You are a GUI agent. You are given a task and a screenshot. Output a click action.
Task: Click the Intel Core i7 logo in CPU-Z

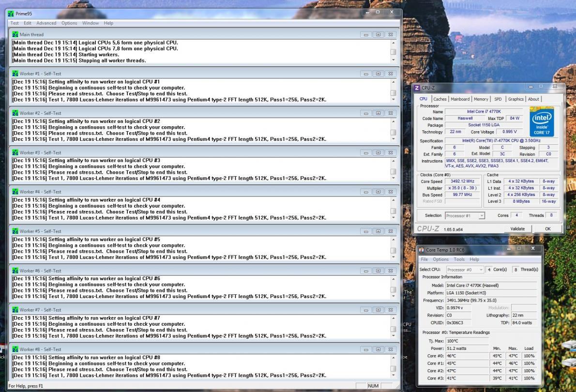[x=542, y=121]
